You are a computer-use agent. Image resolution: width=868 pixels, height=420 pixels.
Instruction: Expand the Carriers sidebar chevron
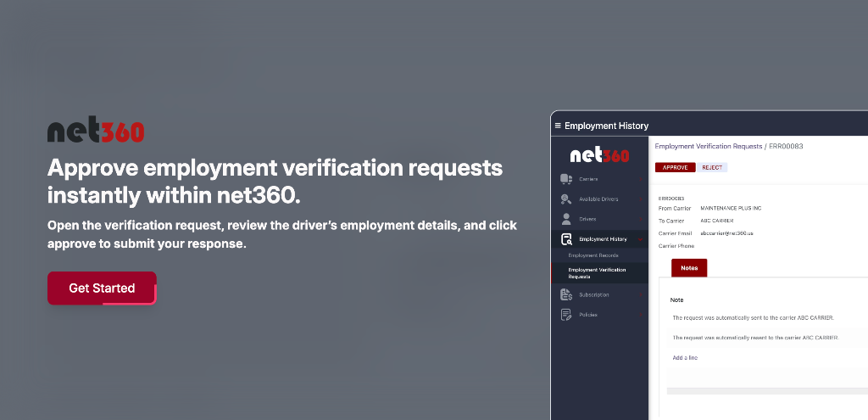pos(641,179)
